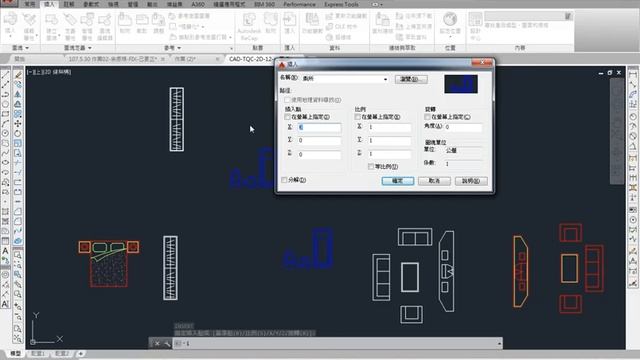
Task: Toggle insertion point Specify On-screen checkbox
Action: (x=287, y=117)
